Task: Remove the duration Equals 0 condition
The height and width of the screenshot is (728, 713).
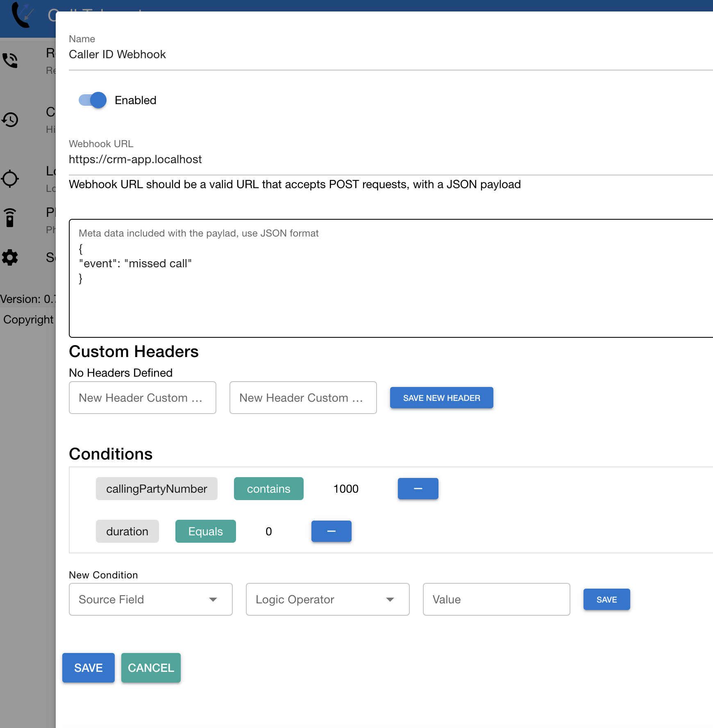Action: click(x=331, y=531)
